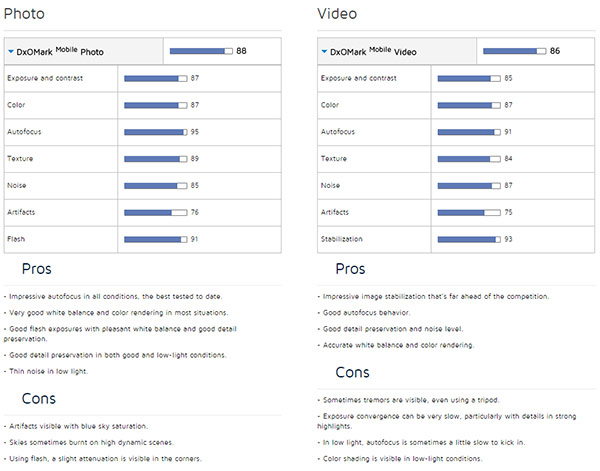The height and width of the screenshot is (471, 600).
Task: Click the Photo Autofocus score bar showing 95
Action: (156, 132)
